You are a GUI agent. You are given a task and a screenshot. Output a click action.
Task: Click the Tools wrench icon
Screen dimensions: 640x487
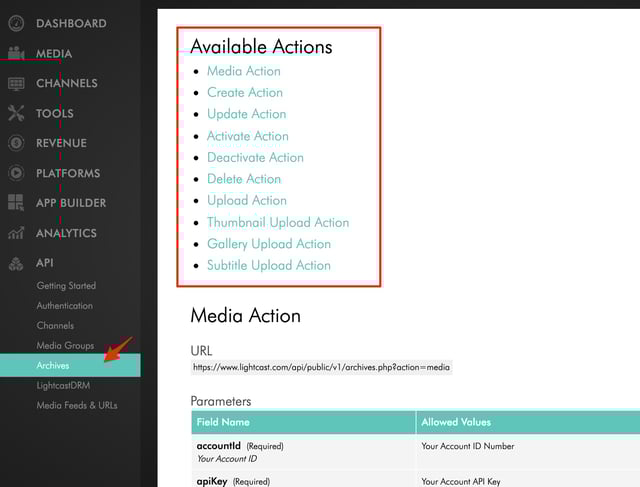(16, 113)
